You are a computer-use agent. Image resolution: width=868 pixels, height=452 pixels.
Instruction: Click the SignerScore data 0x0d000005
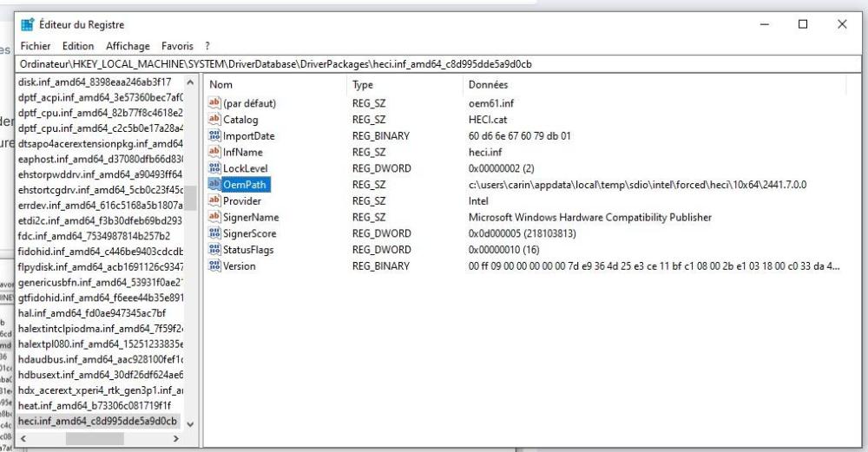(x=522, y=233)
